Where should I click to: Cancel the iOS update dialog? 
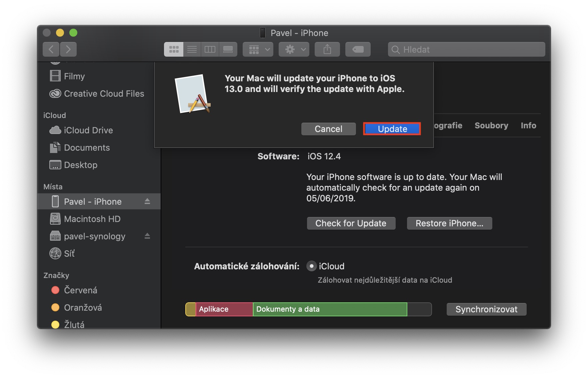pyautogui.click(x=329, y=129)
